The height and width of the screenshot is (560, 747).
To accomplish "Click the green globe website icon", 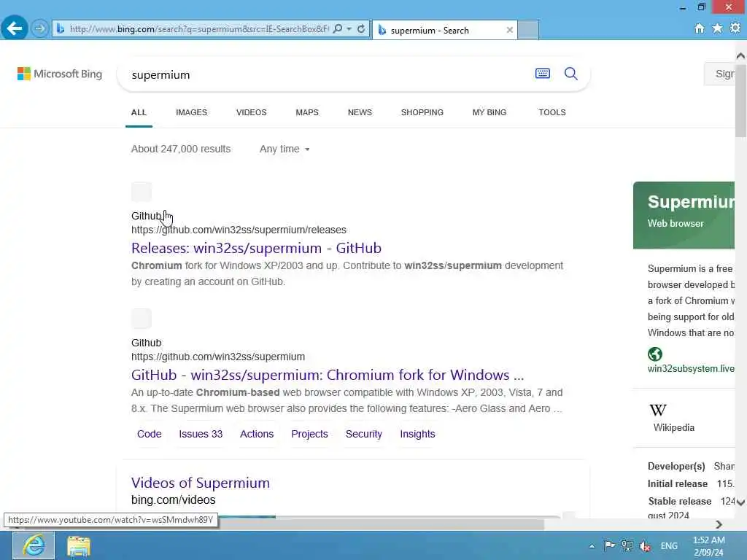I will 655,354.
